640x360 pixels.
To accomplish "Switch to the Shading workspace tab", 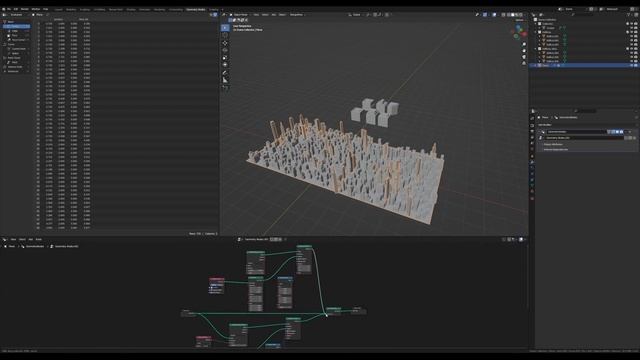I will pyautogui.click(x=131, y=9).
